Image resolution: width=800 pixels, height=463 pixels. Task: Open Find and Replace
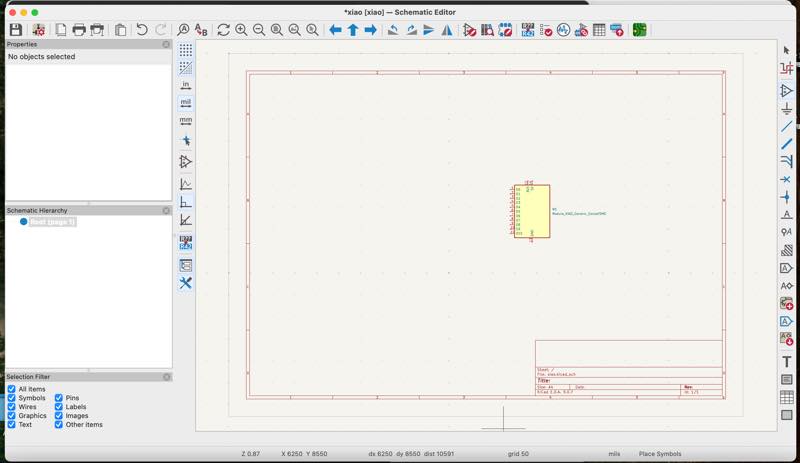coord(201,30)
